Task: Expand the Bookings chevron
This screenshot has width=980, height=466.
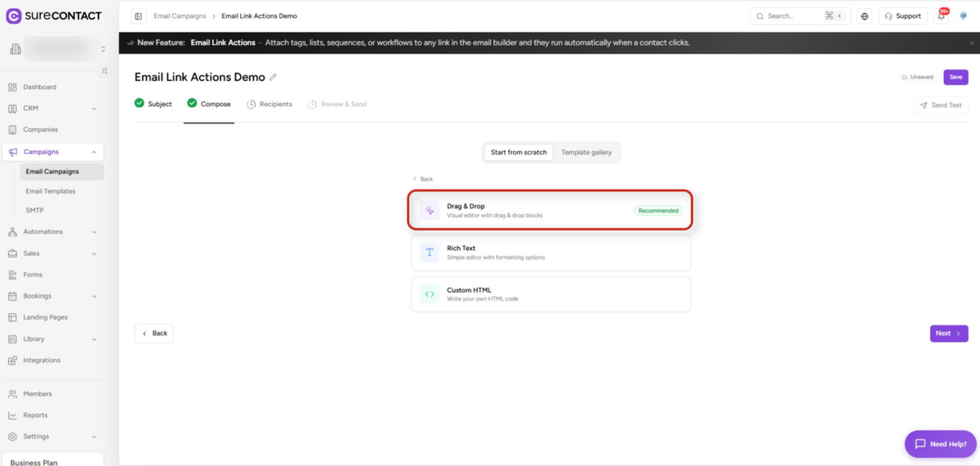Action: click(x=94, y=296)
